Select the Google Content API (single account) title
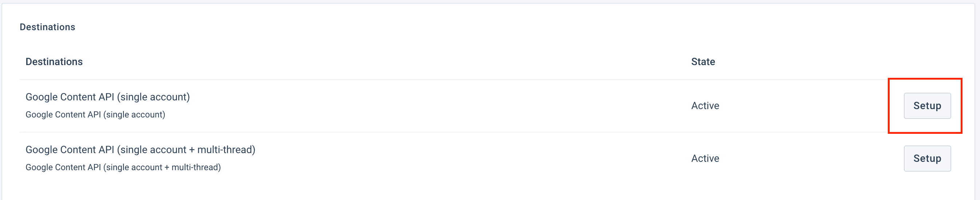 tap(107, 97)
